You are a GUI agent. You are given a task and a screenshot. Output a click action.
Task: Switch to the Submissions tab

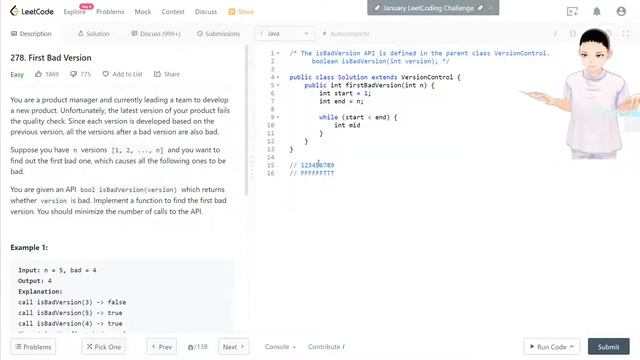pos(218,33)
